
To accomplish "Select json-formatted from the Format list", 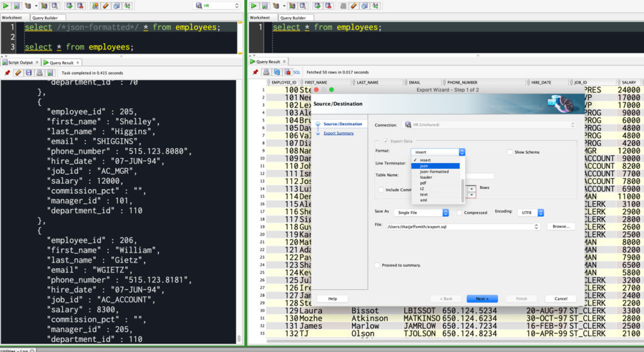I will coord(434,171).
